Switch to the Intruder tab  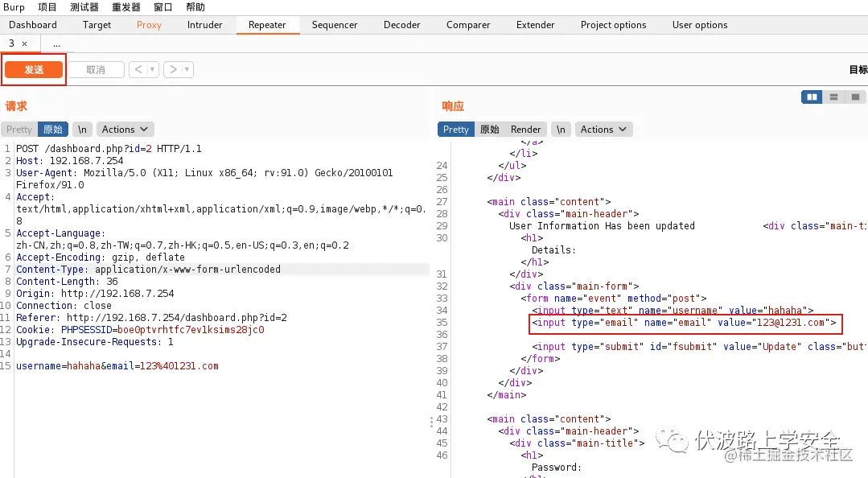(205, 25)
